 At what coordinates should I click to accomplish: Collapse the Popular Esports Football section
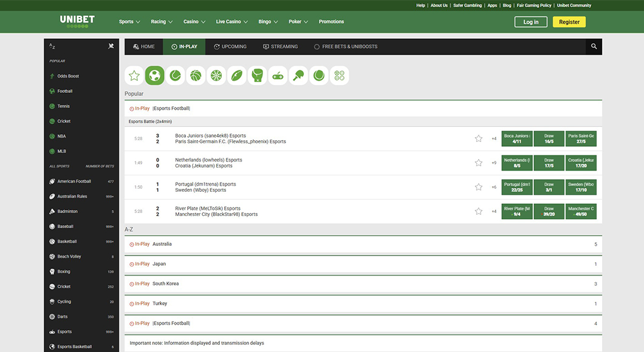pos(363,109)
